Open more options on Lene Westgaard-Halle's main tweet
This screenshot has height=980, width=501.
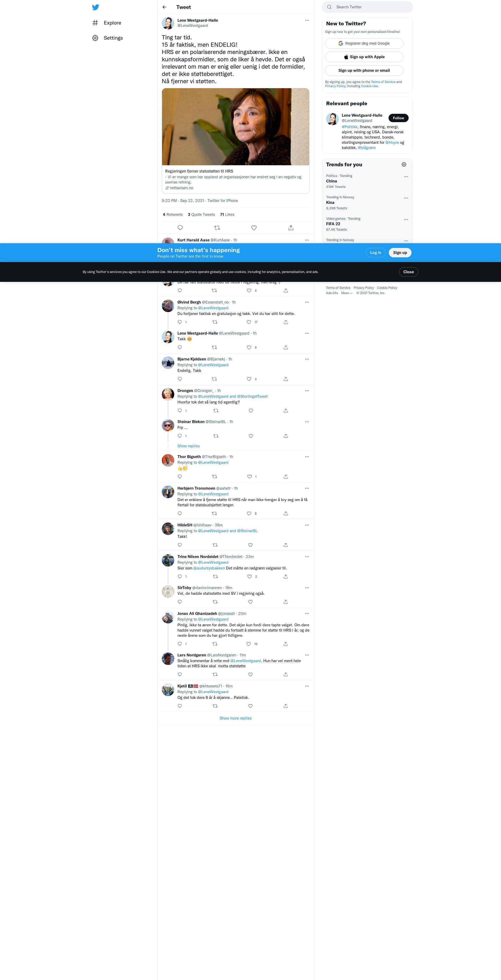coord(307,21)
